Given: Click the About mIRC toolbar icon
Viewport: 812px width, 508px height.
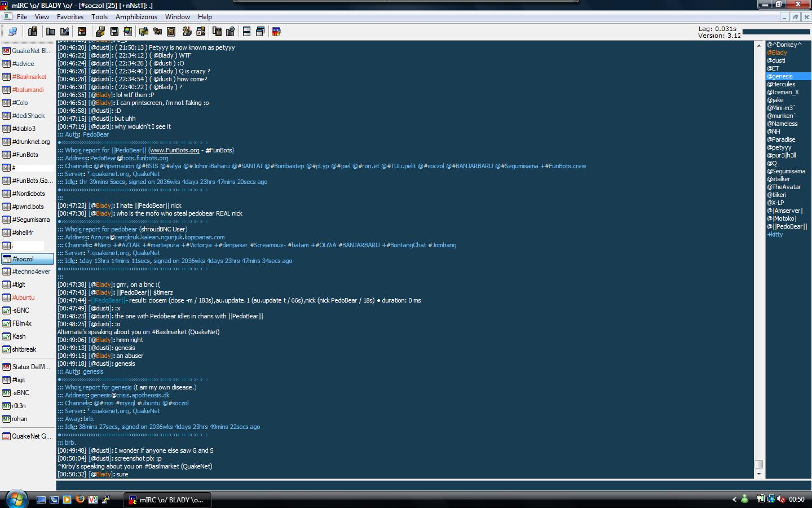Looking at the screenshot, I should 276,32.
